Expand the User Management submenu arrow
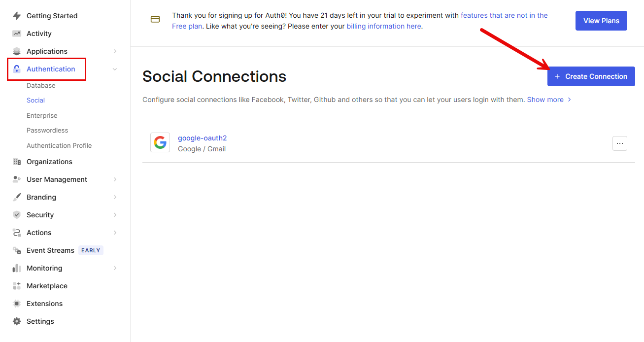 (115, 179)
